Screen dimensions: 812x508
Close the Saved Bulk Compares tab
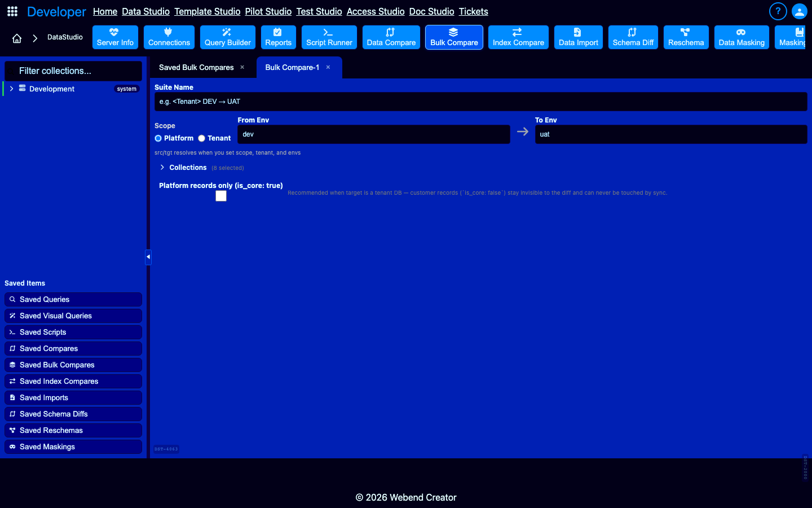click(242, 67)
